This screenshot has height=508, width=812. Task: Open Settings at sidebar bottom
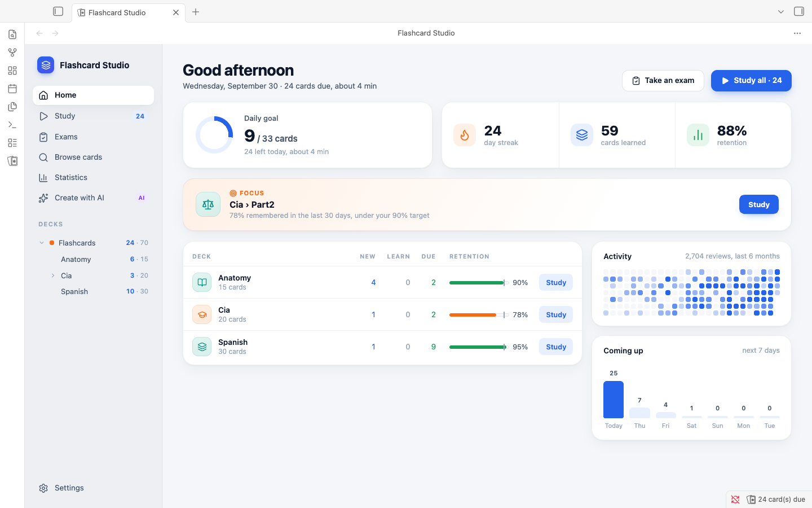coord(93,488)
